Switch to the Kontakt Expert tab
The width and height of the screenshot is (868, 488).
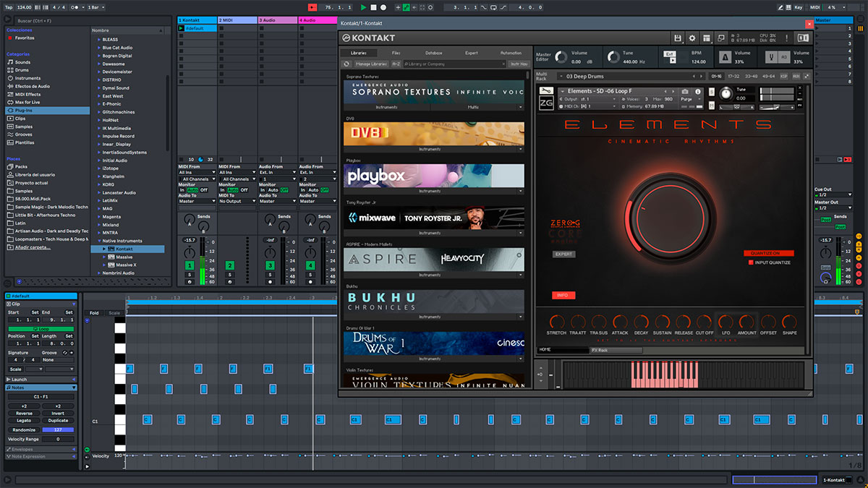[472, 53]
